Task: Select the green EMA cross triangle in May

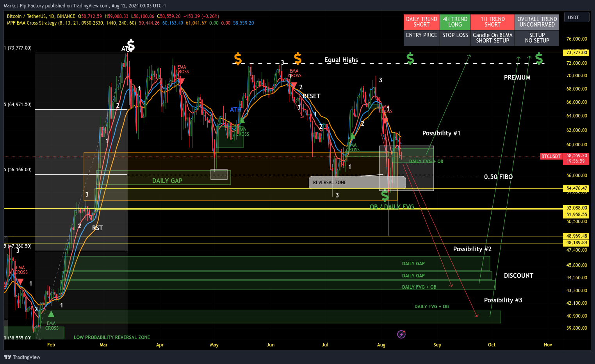Action: coord(242,120)
